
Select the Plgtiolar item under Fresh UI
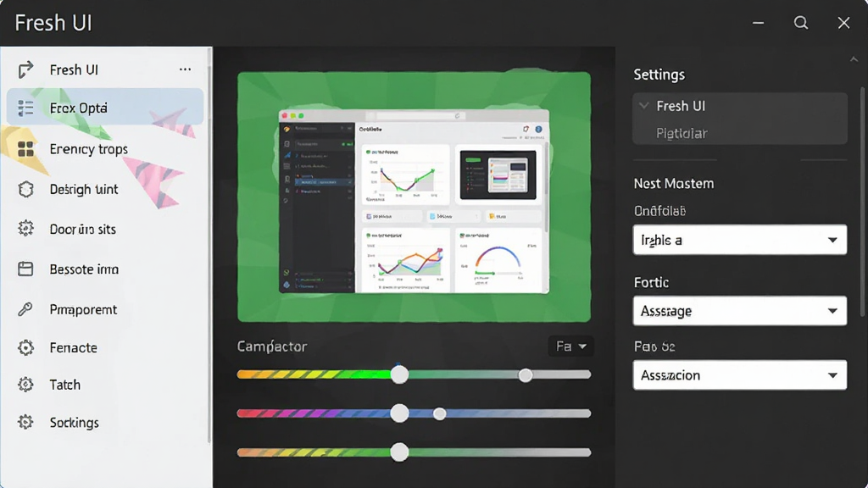pos(682,133)
